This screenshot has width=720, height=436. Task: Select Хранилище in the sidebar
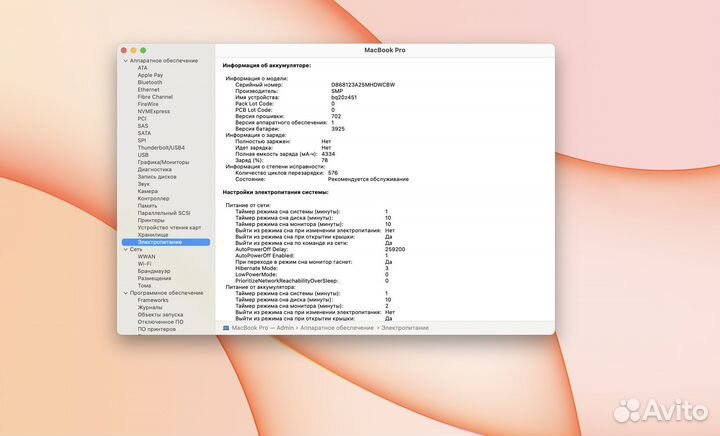[152, 235]
